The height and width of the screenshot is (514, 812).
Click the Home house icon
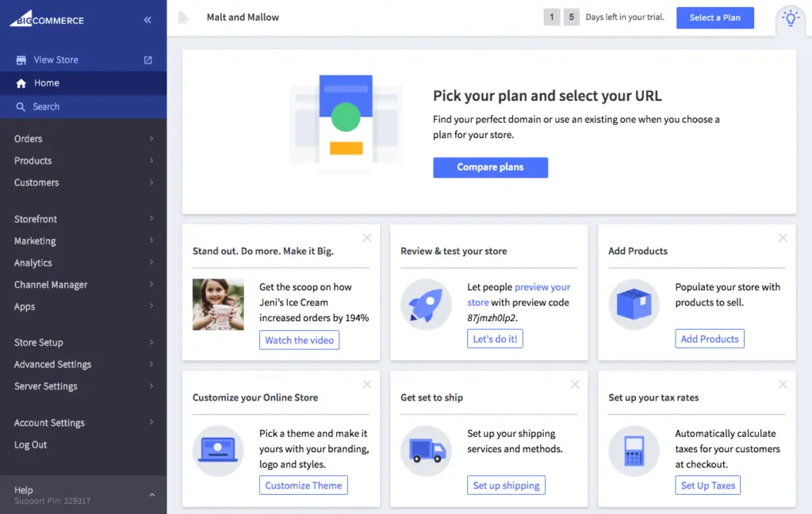click(x=21, y=83)
